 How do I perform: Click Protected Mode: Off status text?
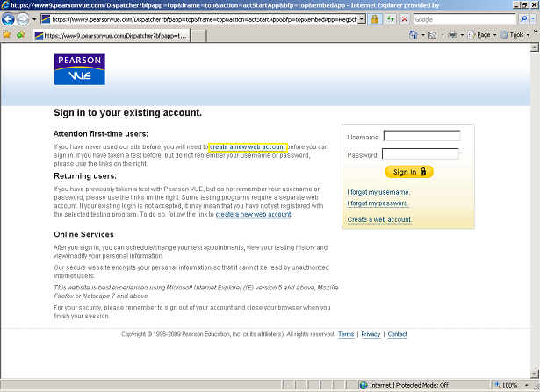click(421, 385)
